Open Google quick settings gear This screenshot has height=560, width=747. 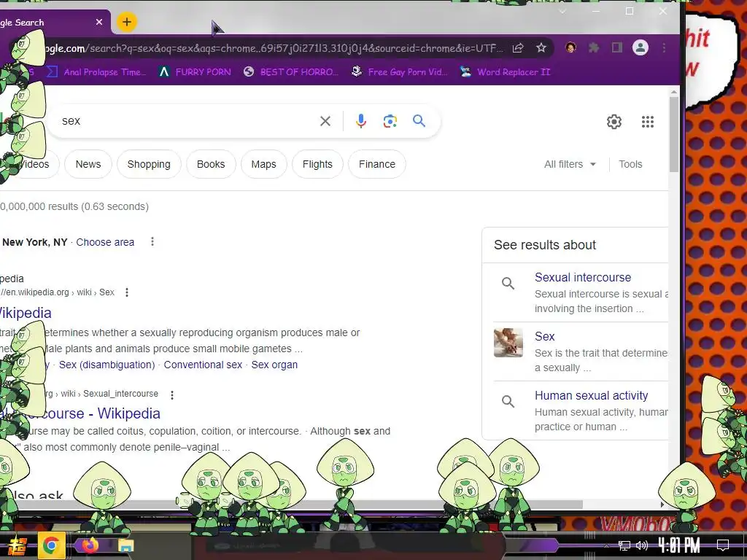point(614,122)
